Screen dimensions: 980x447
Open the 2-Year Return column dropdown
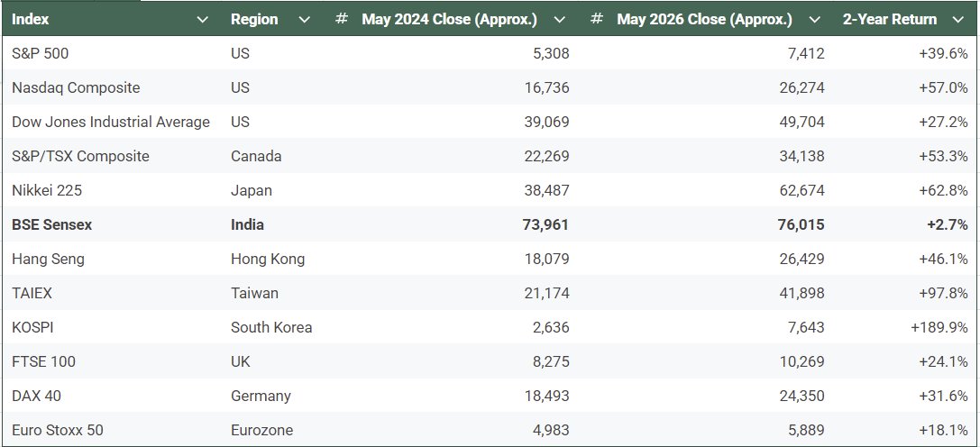pyautogui.click(x=958, y=20)
